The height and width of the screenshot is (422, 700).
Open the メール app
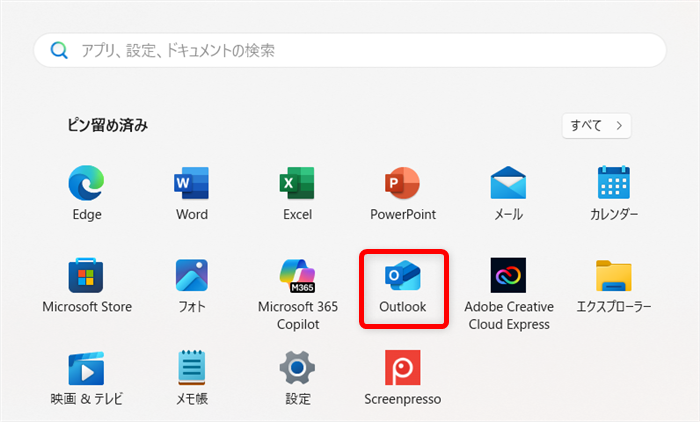click(x=508, y=185)
